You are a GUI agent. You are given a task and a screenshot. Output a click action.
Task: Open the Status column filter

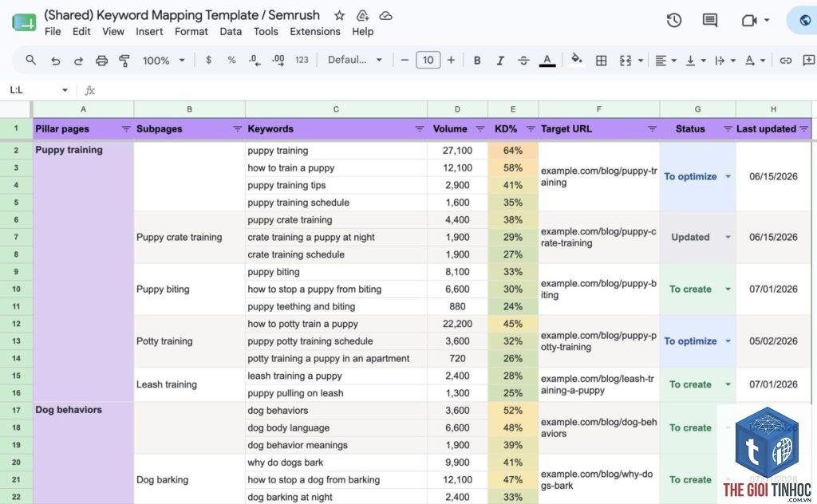[728, 128]
